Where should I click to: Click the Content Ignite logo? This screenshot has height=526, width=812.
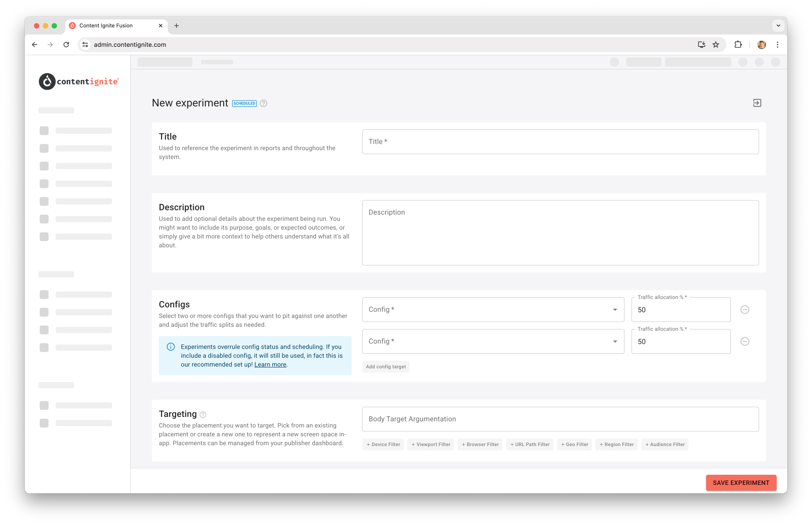coord(79,82)
